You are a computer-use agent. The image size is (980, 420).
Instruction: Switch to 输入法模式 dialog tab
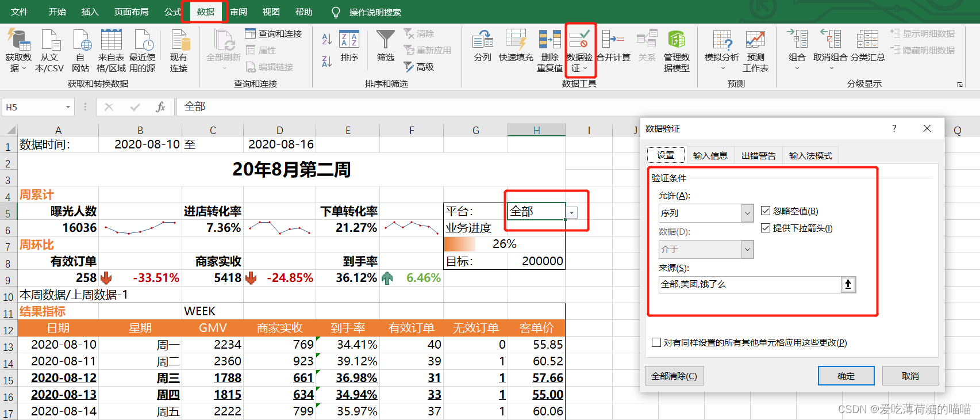[810, 155]
